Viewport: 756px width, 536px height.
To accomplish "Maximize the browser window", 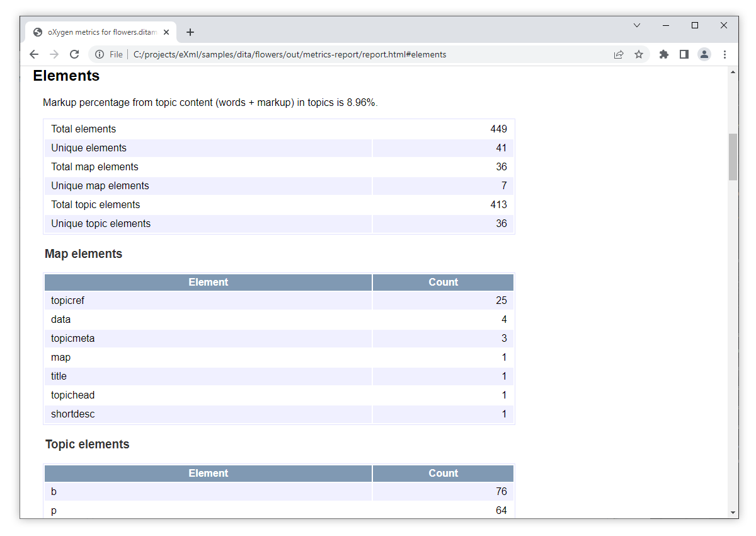I will [695, 25].
